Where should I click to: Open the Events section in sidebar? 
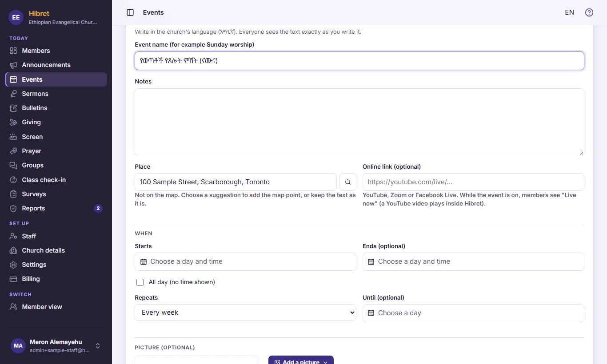click(56, 79)
